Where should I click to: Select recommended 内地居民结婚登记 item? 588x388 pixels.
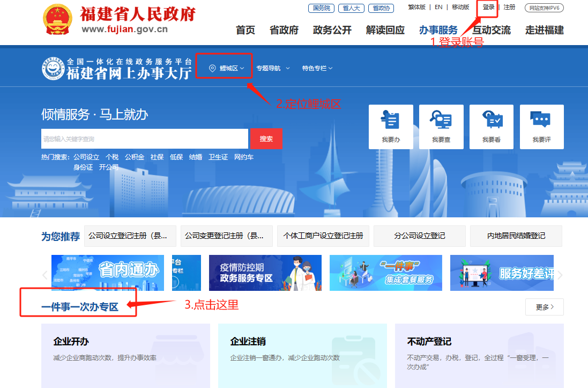(x=516, y=236)
